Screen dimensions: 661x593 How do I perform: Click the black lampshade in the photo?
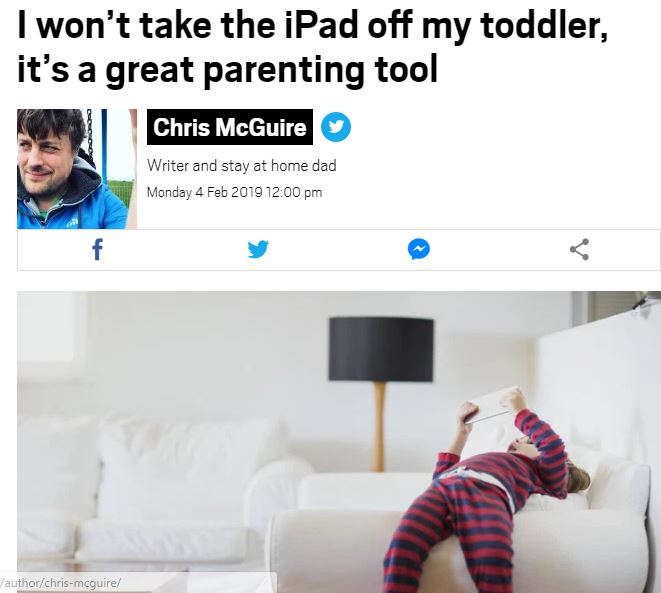[381, 349]
